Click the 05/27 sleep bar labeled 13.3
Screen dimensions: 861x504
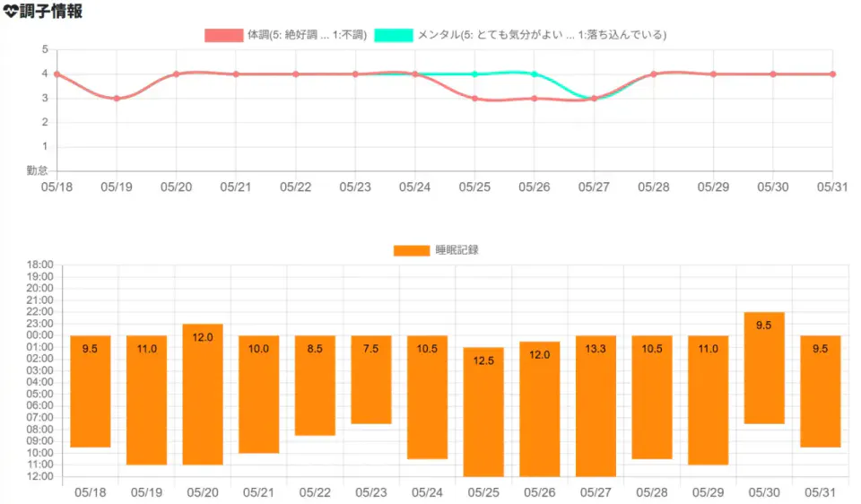pyautogui.click(x=596, y=405)
